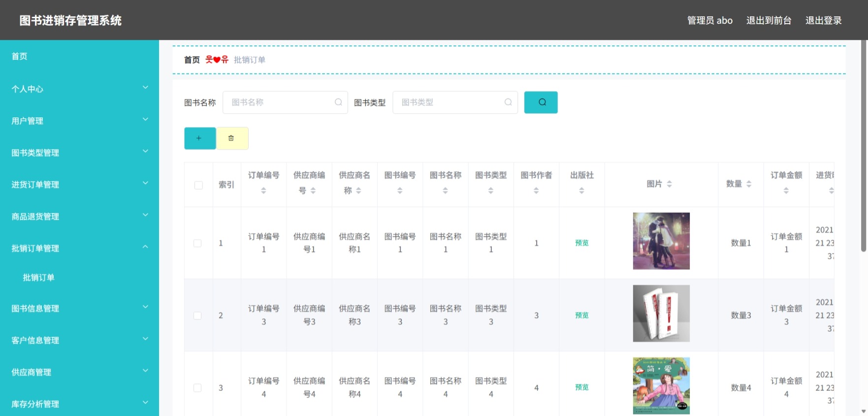Click 首页 breadcrumb link
This screenshot has height=416, width=868.
pyautogui.click(x=192, y=60)
